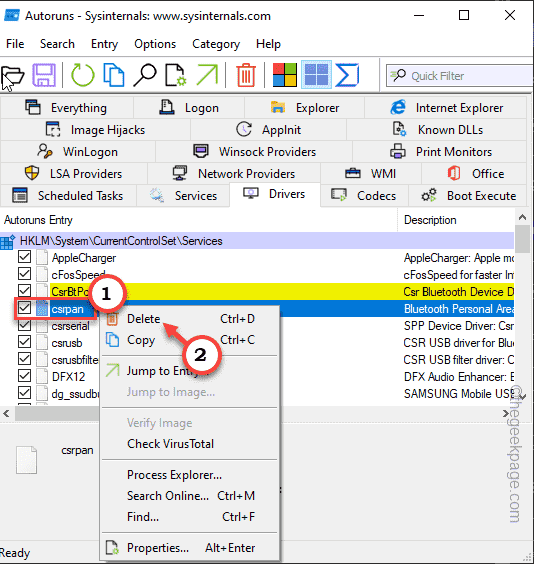Uncheck the DFX12 entry checkbox

point(24,376)
